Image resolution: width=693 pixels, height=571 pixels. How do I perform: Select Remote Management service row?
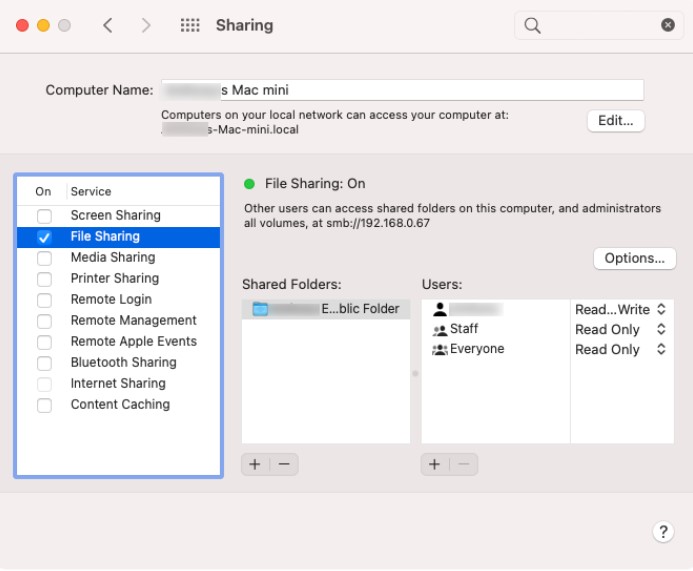coord(118,320)
